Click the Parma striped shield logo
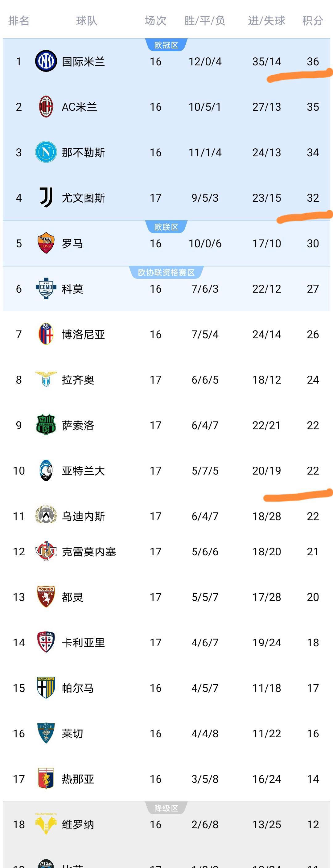This screenshot has height=868, width=333. pyautogui.click(x=46, y=687)
